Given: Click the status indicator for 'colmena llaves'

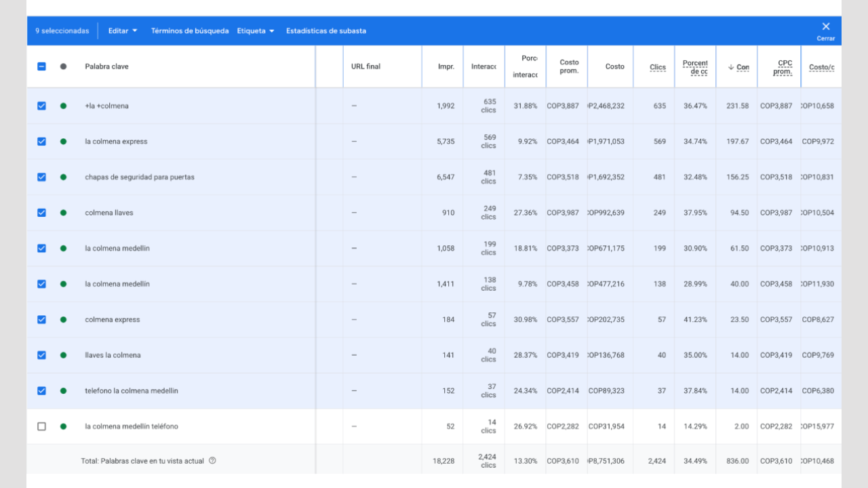Looking at the screenshot, I should [63, 213].
